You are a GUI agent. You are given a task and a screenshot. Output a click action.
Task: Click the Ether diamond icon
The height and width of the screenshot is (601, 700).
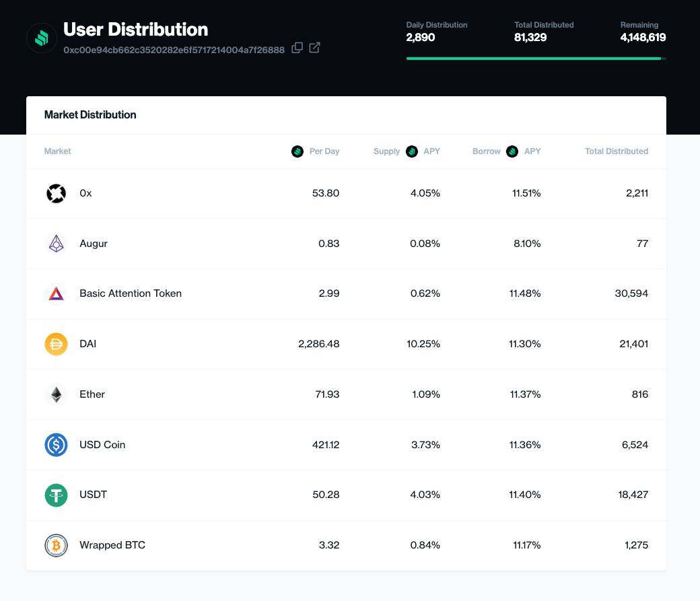[56, 394]
